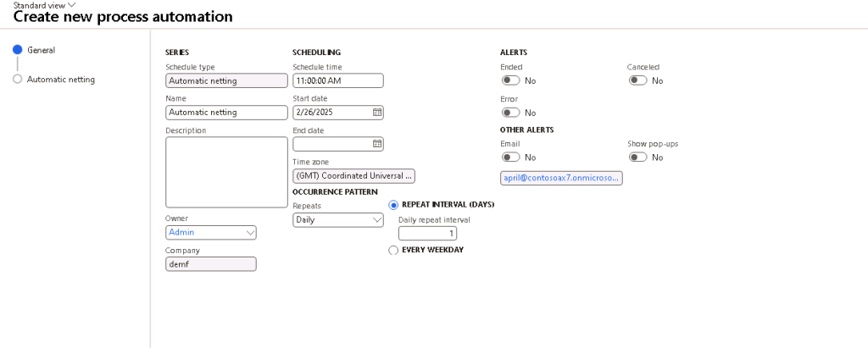The height and width of the screenshot is (348, 868).
Task: Enable the Email other alerts toggle
Action: click(510, 157)
